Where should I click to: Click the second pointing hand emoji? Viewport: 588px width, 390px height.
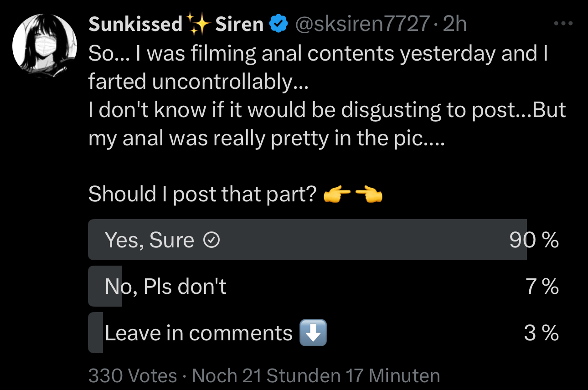[x=369, y=195]
